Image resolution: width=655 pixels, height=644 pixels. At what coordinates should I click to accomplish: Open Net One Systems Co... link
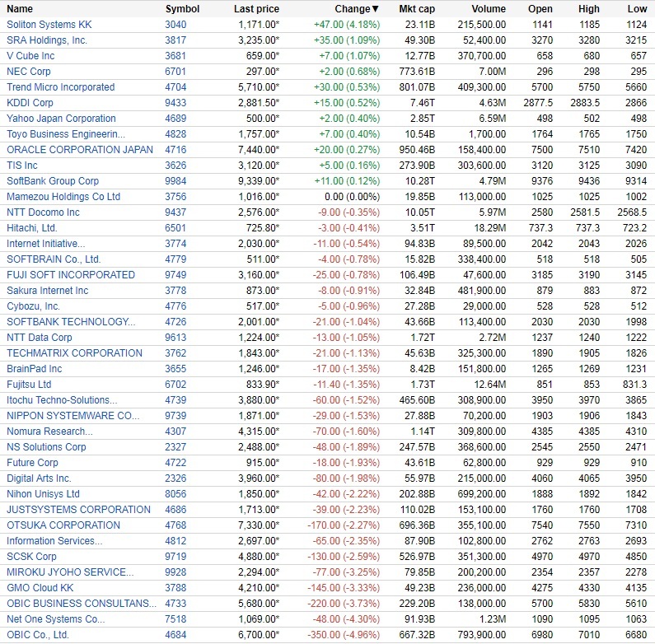(x=55, y=619)
